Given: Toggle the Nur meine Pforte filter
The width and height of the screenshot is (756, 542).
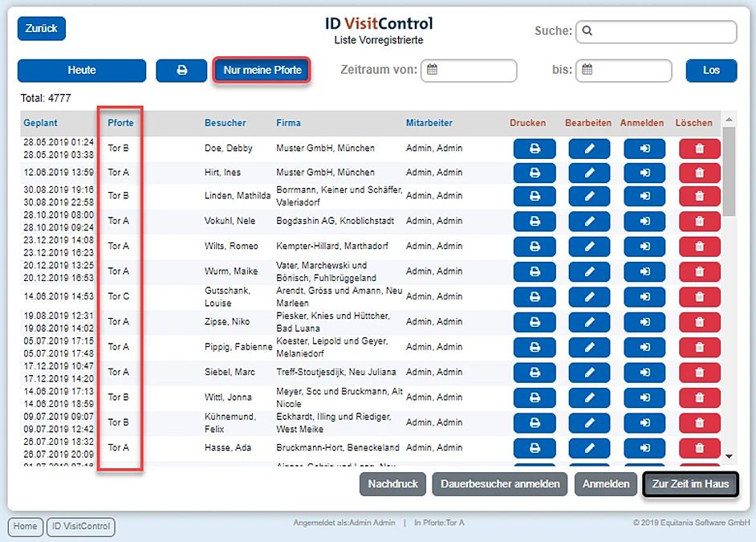Looking at the screenshot, I should (x=262, y=71).
